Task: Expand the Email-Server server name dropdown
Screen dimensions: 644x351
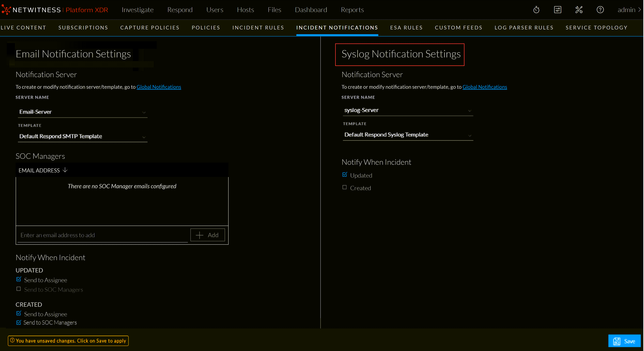Action: point(82,112)
